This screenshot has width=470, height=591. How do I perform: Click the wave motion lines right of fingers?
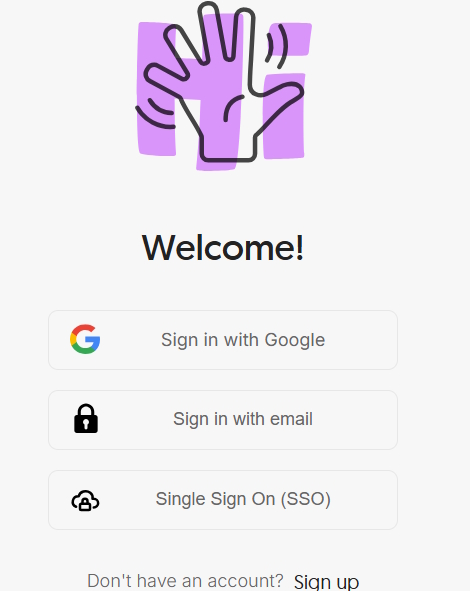277,47
